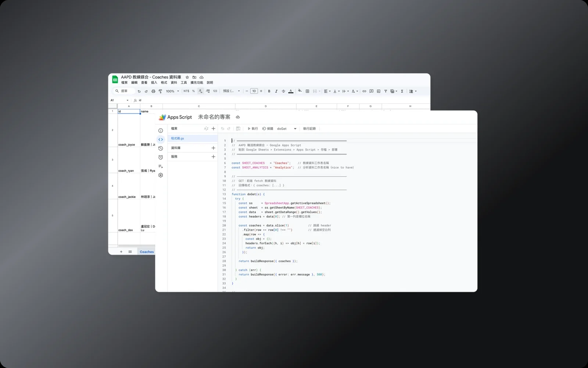Image resolution: width=588 pixels, height=368 pixels.
Task: Open the text wrapping dropdown in Sheets
Action: [x=345, y=91]
